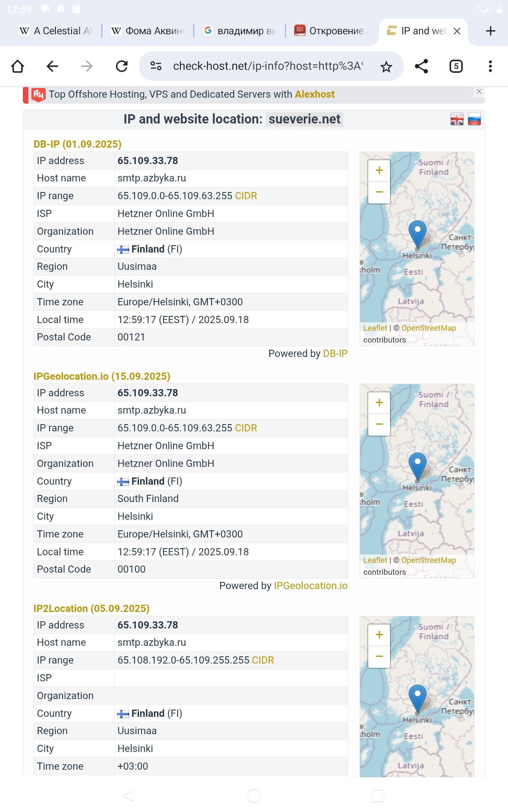Tap the URL address bar field
Screen dimensions: 508x812
tap(268, 66)
